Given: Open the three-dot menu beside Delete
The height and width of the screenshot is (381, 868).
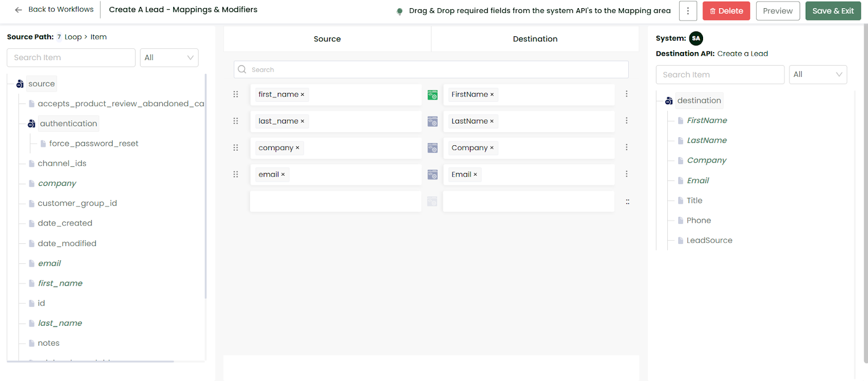Looking at the screenshot, I should tap(688, 11).
